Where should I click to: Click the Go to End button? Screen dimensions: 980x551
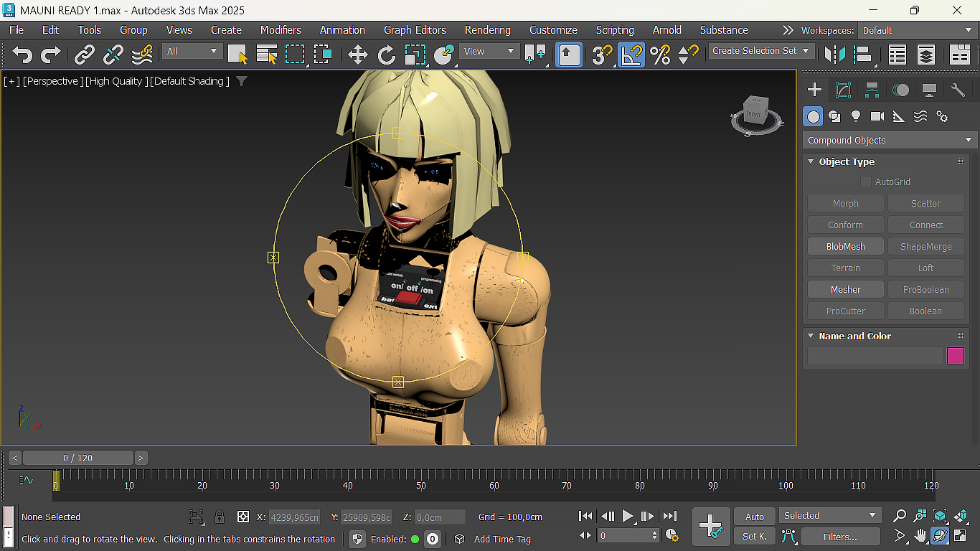click(670, 516)
